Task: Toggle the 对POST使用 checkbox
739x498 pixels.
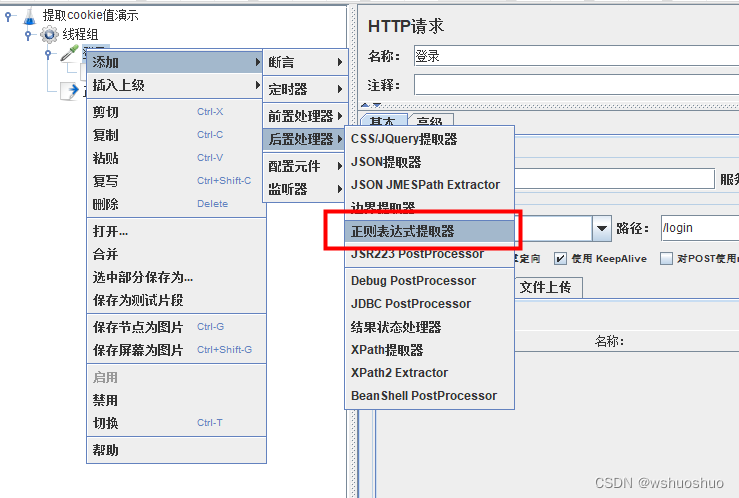Action: click(x=666, y=259)
